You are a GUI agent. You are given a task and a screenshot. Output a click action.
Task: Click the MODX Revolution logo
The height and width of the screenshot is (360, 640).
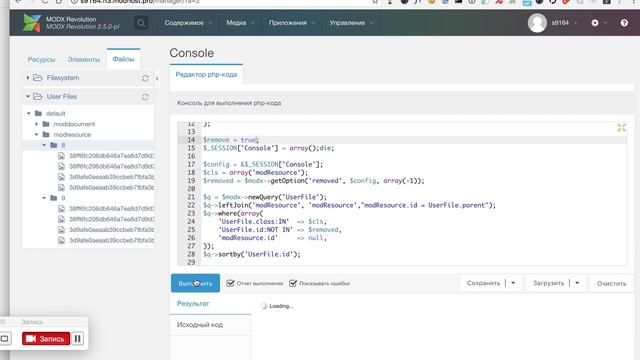[31, 22]
